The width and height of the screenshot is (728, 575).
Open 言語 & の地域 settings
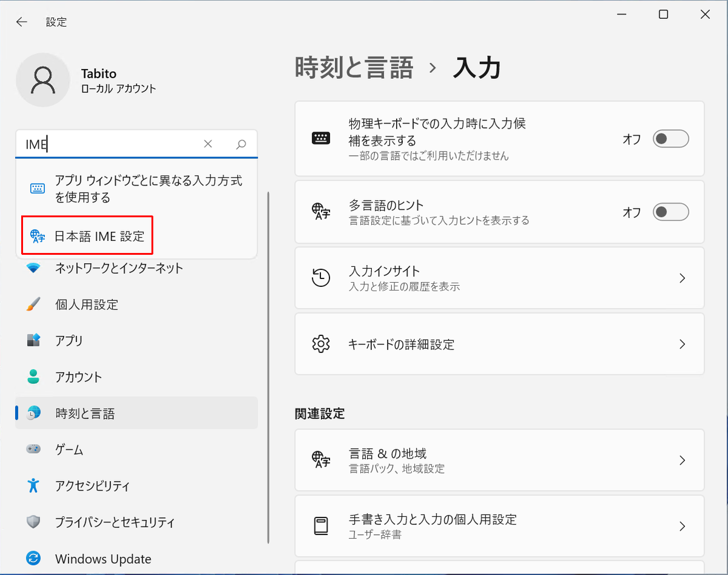681,460
